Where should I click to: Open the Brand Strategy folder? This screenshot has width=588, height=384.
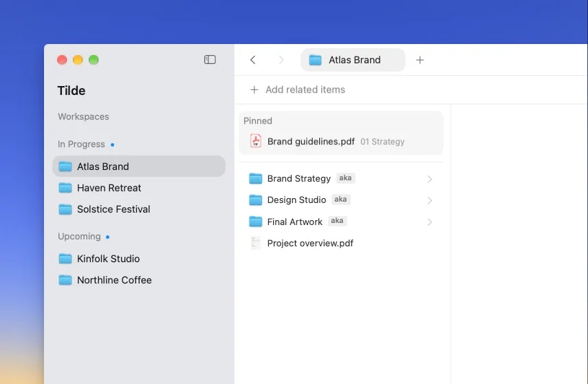[340, 178]
